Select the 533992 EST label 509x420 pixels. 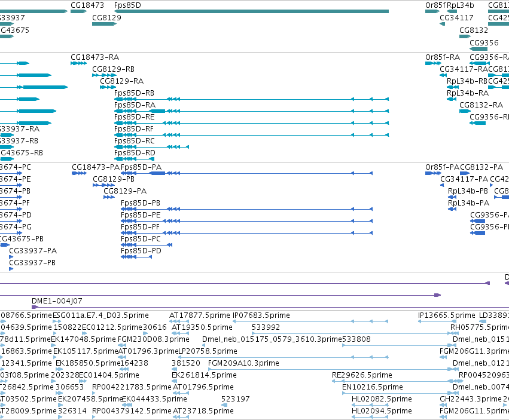coord(266,327)
